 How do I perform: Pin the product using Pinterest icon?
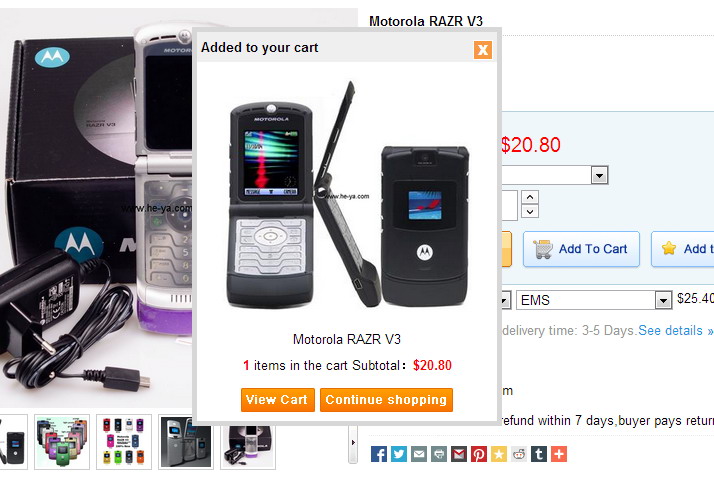pyautogui.click(x=479, y=454)
